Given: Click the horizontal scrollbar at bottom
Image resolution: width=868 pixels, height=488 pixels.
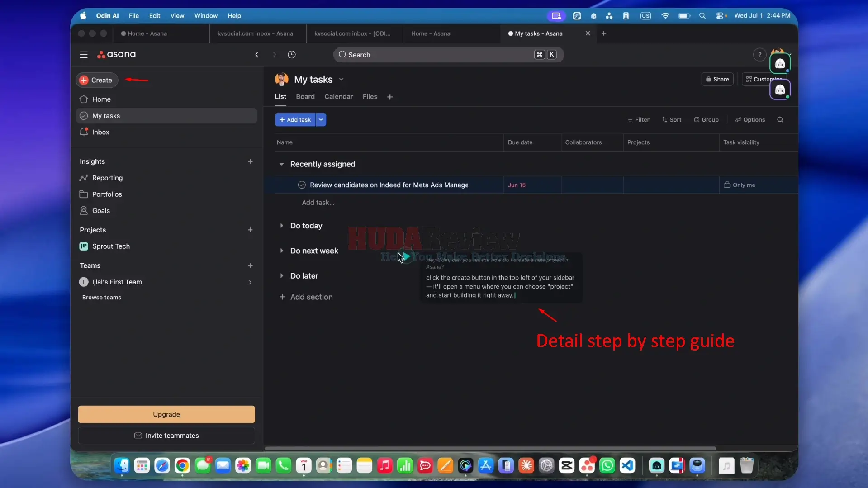Looking at the screenshot, I should [x=490, y=449].
